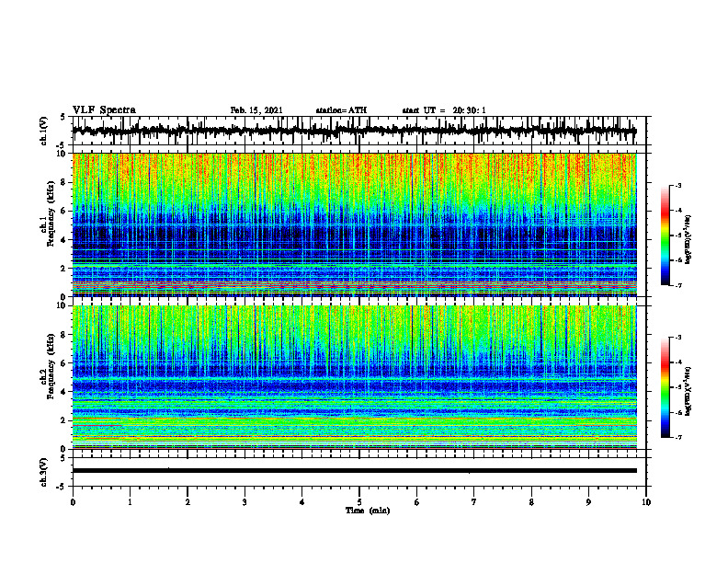Click the "10" minute time axis tick
This screenshot has height=563, width=728.
click(646, 502)
